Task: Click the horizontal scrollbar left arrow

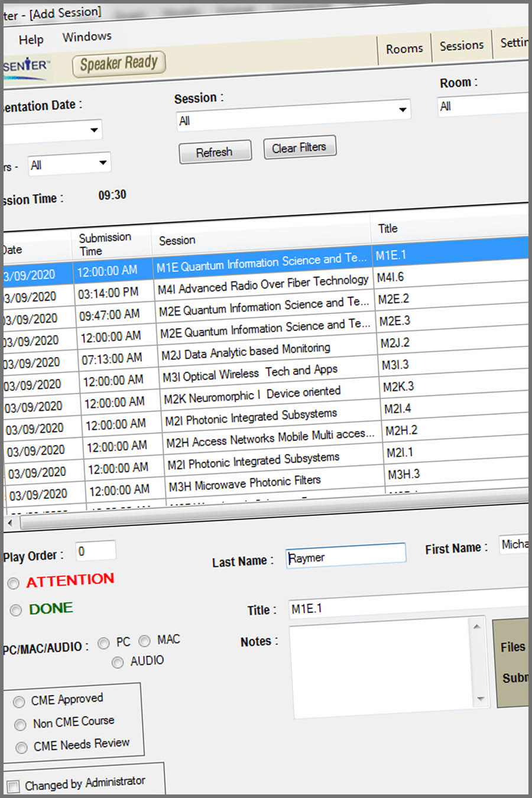Action: (10, 523)
